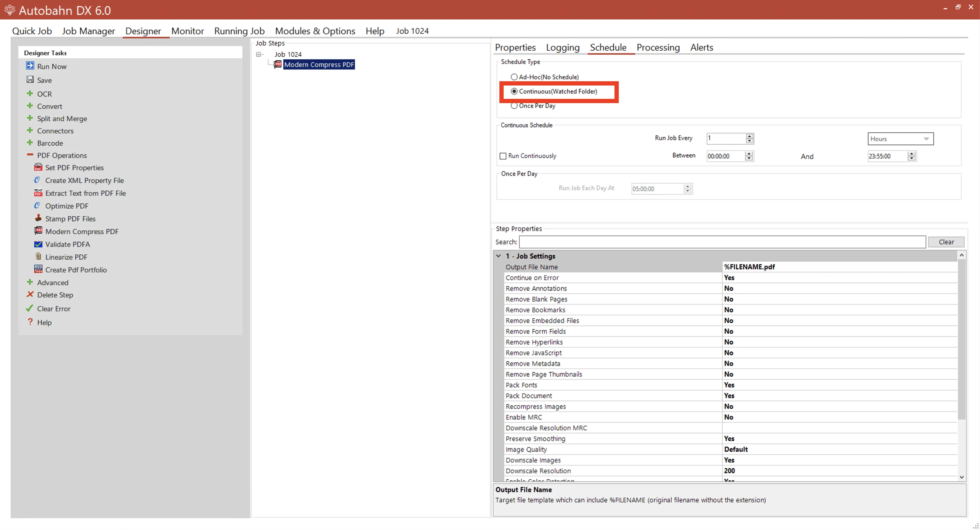Click the Clear Error link
This screenshot has width=980, height=530.
pyautogui.click(x=54, y=309)
